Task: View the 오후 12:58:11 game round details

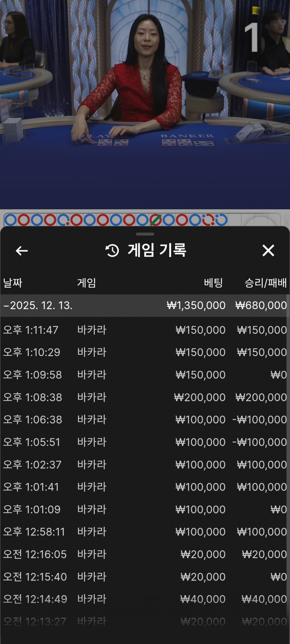Action: 145,532
